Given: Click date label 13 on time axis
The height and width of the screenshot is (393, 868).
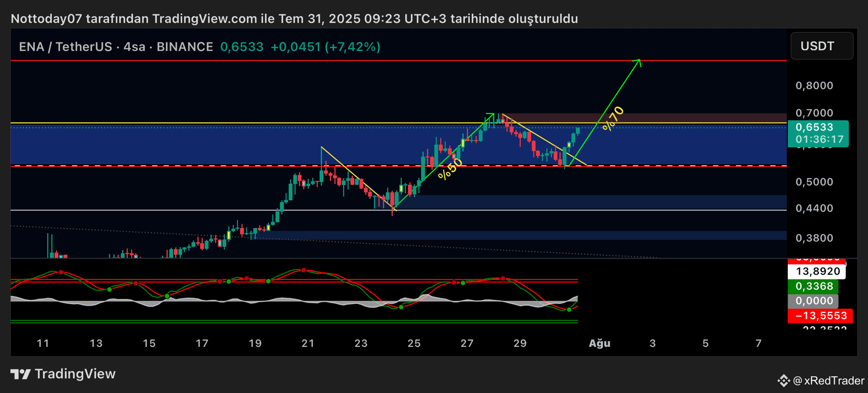Looking at the screenshot, I should coord(96,343).
